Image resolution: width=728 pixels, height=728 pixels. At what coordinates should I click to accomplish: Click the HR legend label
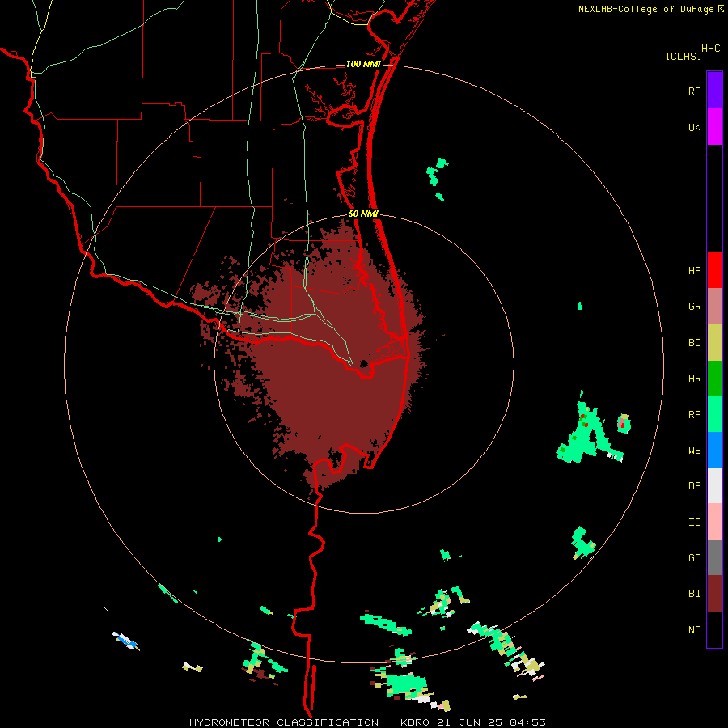tap(694, 379)
